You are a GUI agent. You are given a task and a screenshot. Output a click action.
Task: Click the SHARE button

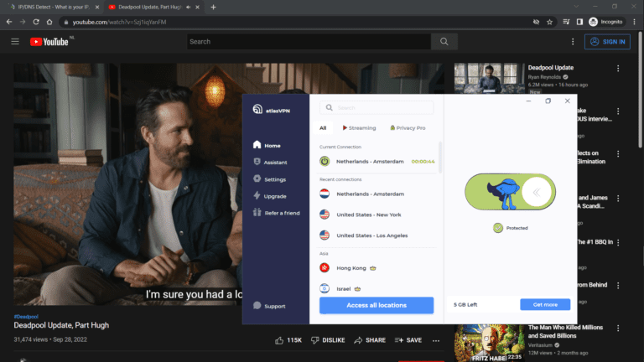370,340
